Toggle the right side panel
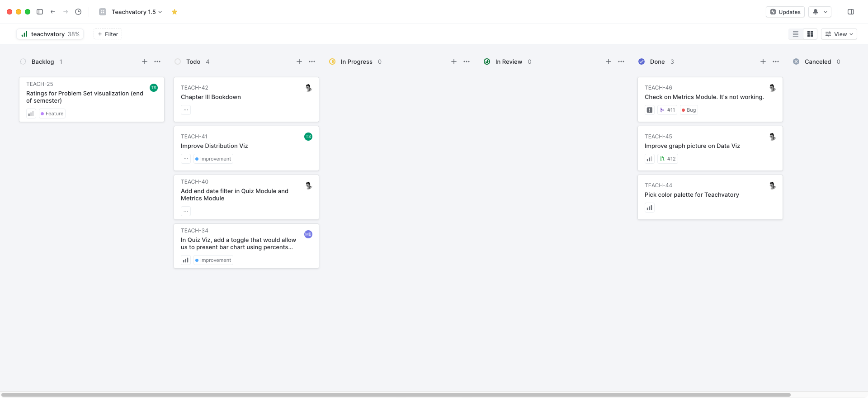 coord(851,12)
